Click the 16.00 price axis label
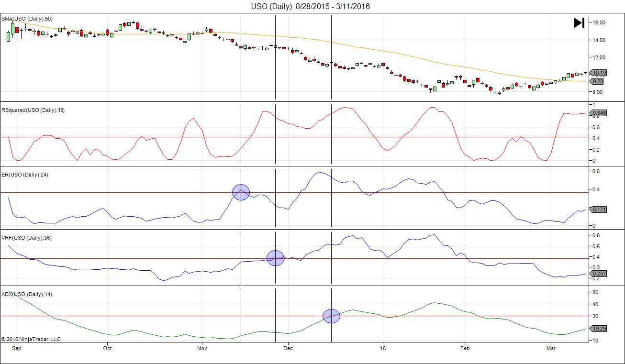625x364 pixels. 599,22
